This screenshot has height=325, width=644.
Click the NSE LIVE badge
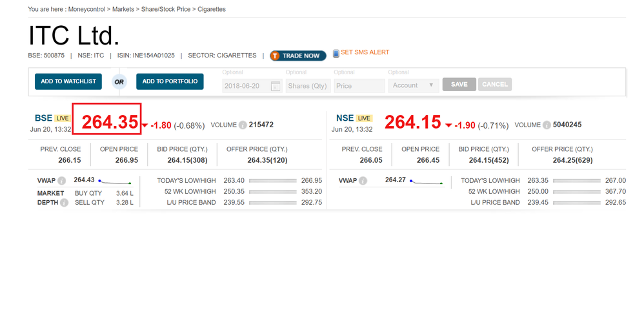[364, 118]
